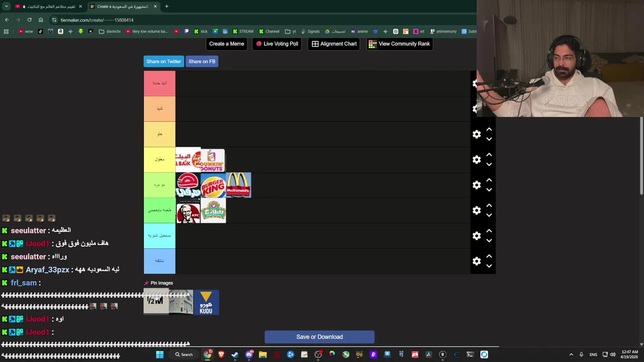This screenshot has width=644, height=362.
Task: Open a new browser tab
Action: coord(167,7)
